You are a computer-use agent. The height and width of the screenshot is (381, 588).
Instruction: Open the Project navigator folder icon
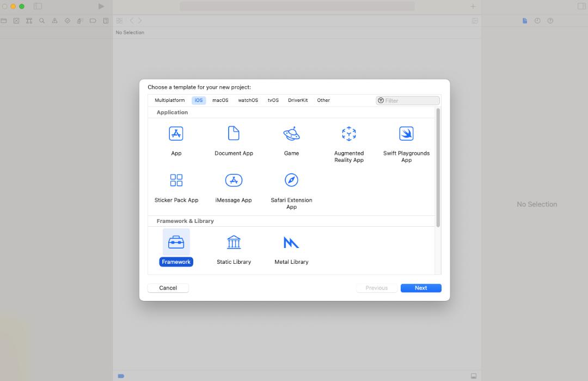tap(4, 21)
